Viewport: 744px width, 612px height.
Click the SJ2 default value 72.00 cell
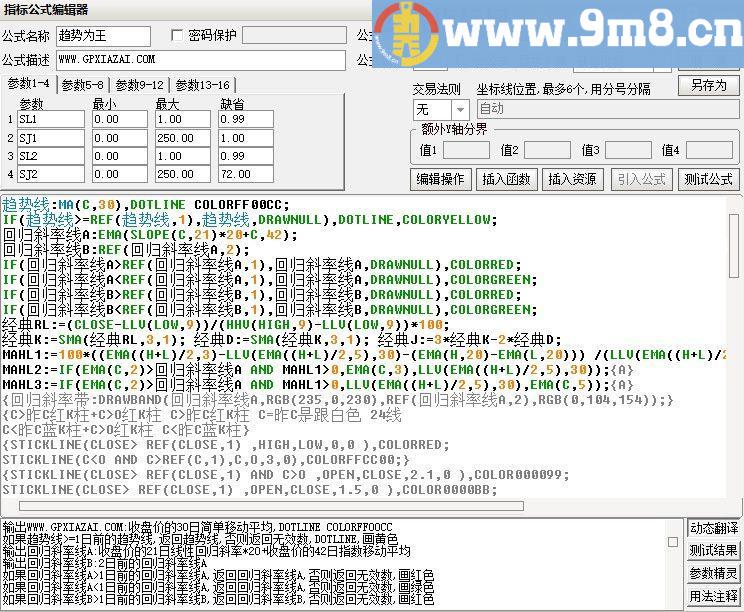pyautogui.click(x=246, y=174)
